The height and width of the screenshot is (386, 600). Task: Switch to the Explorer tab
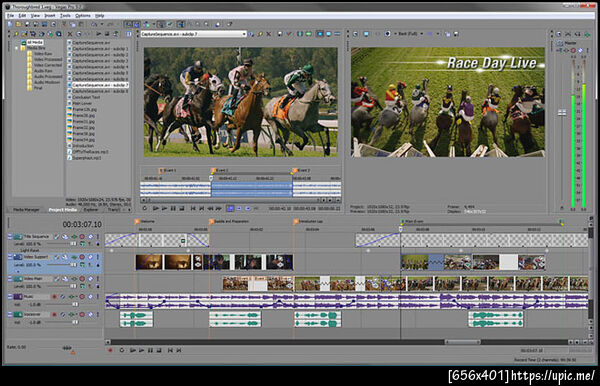pyautogui.click(x=91, y=210)
